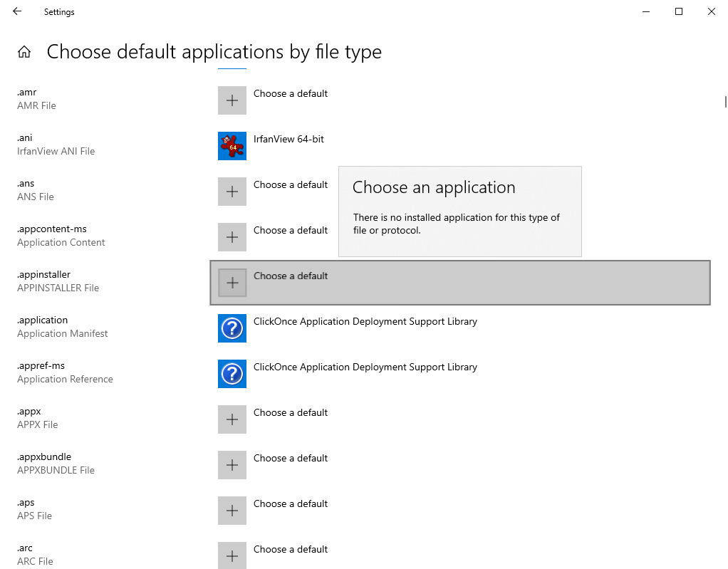Click the plus icon for .amr
Image resolution: width=728 pixels, height=569 pixels.
[232, 100]
